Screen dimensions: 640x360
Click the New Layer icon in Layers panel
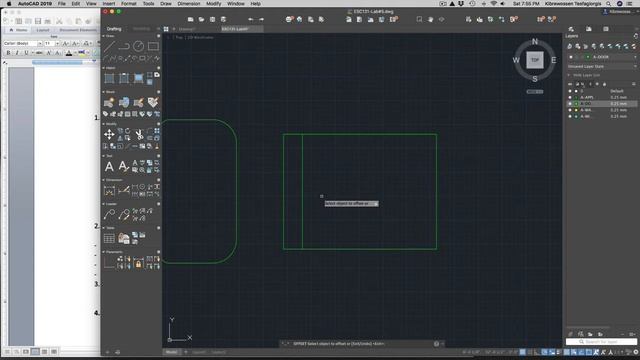point(570,47)
